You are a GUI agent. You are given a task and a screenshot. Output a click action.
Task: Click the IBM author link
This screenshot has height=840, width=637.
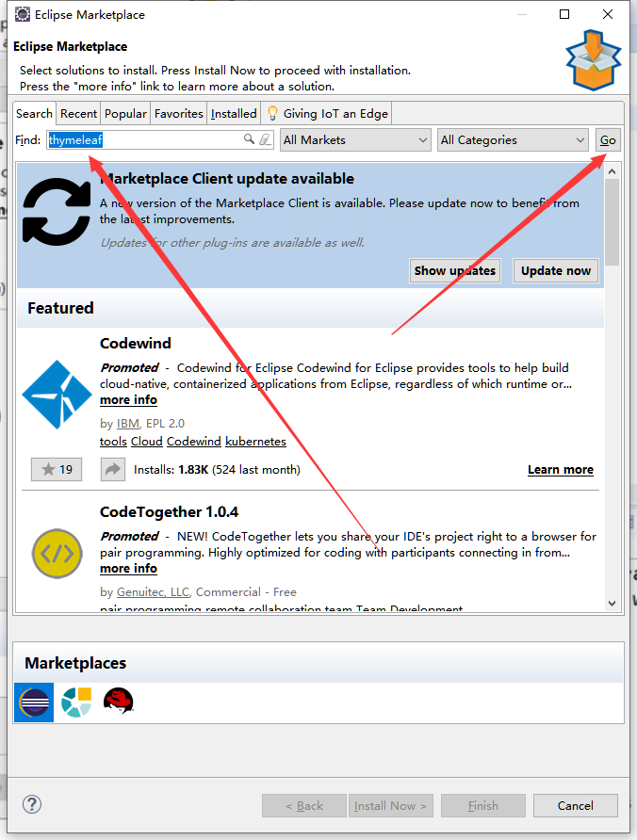(128, 423)
